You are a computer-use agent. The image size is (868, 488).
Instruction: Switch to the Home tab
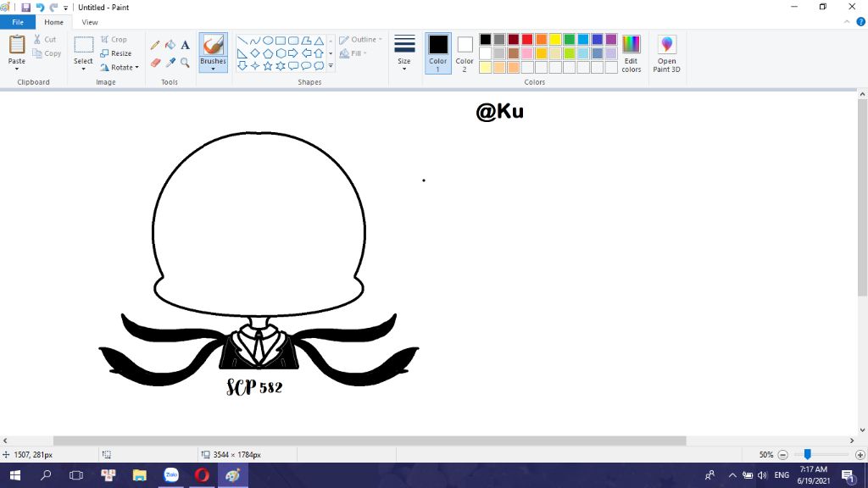point(53,22)
